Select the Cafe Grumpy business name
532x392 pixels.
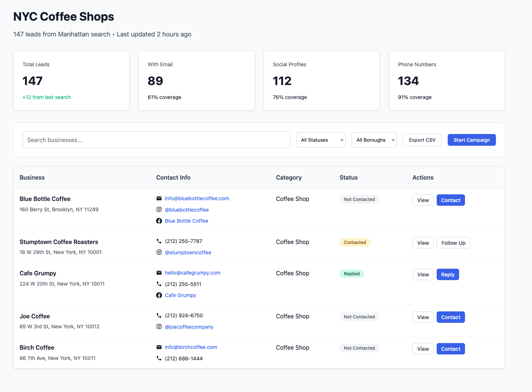tap(38, 273)
